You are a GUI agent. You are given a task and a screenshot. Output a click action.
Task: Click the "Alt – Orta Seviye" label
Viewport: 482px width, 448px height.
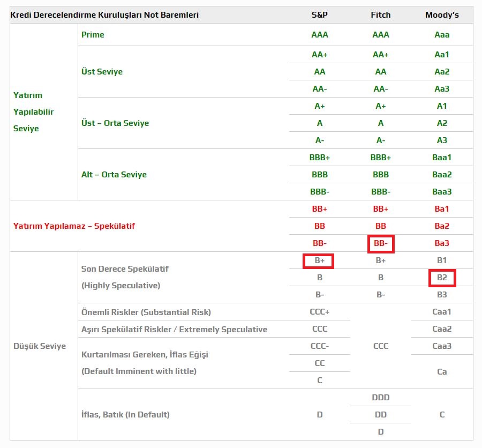click(x=114, y=175)
